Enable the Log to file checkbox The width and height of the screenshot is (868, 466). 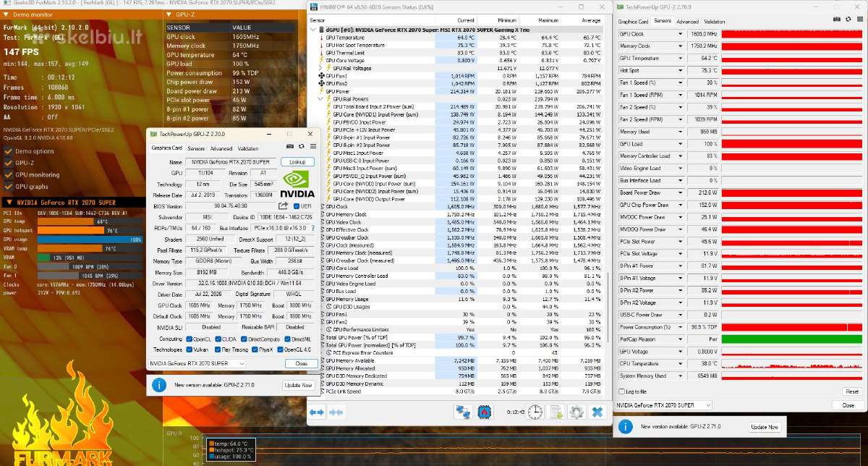click(622, 391)
